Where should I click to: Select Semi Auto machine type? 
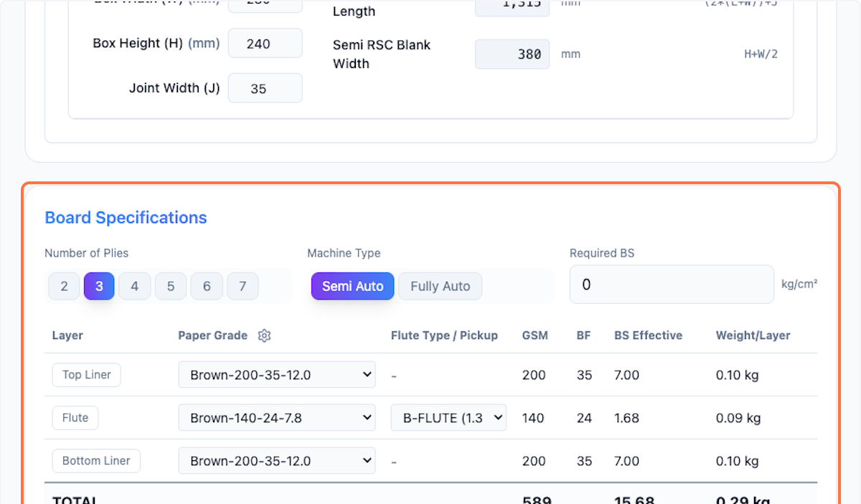(352, 285)
